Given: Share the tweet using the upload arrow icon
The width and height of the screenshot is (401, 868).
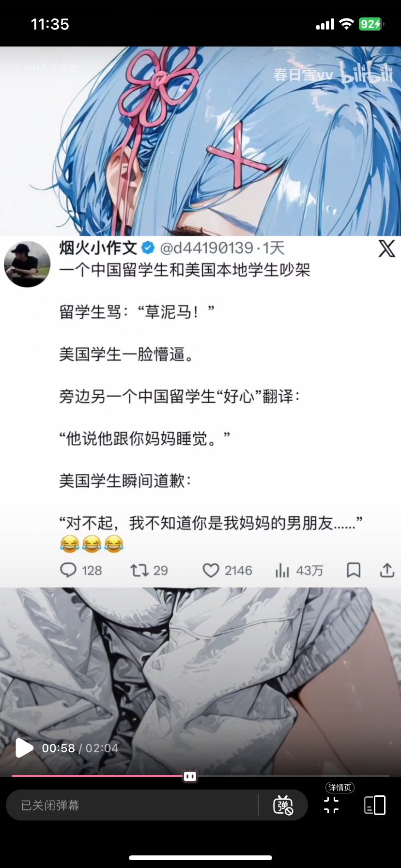Looking at the screenshot, I should pyautogui.click(x=387, y=570).
